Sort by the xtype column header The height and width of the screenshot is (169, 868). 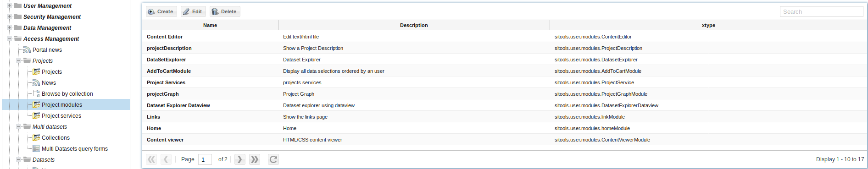(708, 25)
